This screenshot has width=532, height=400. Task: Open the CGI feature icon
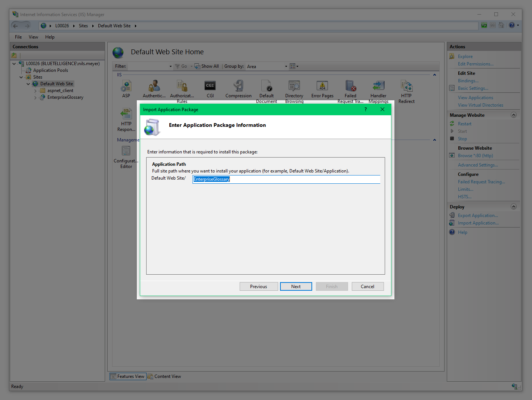(x=210, y=86)
